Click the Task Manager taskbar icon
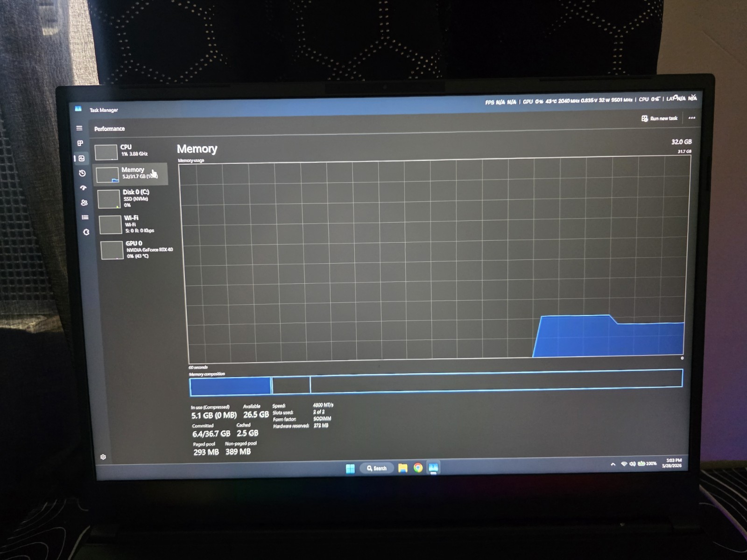The height and width of the screenshot is (560, 747). coord(433,468)
